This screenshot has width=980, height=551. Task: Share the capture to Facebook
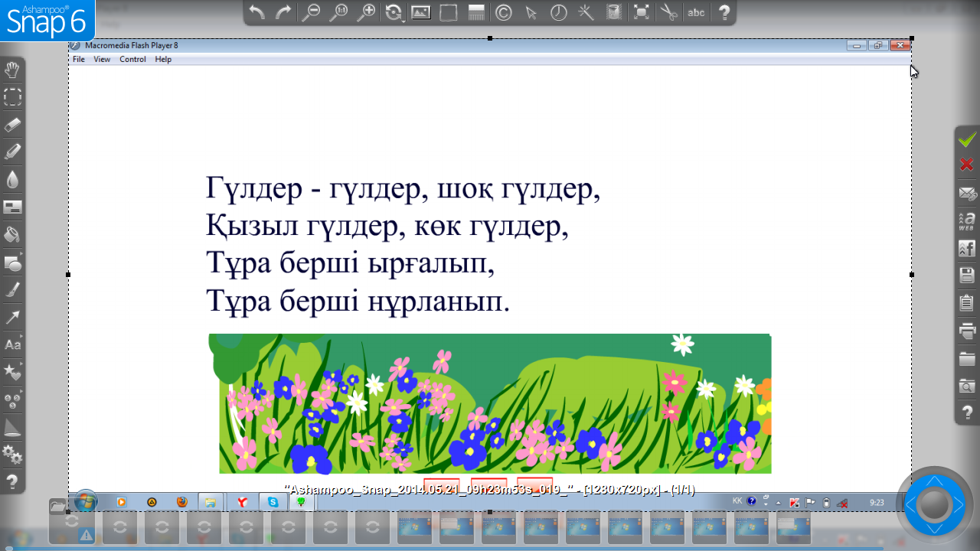coord(967,249)
